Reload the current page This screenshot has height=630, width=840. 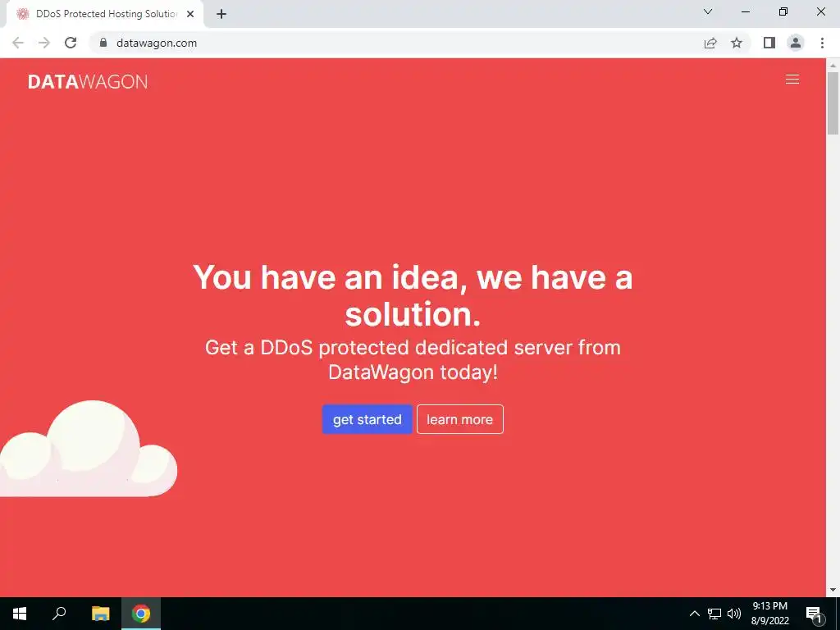[71, 43]
